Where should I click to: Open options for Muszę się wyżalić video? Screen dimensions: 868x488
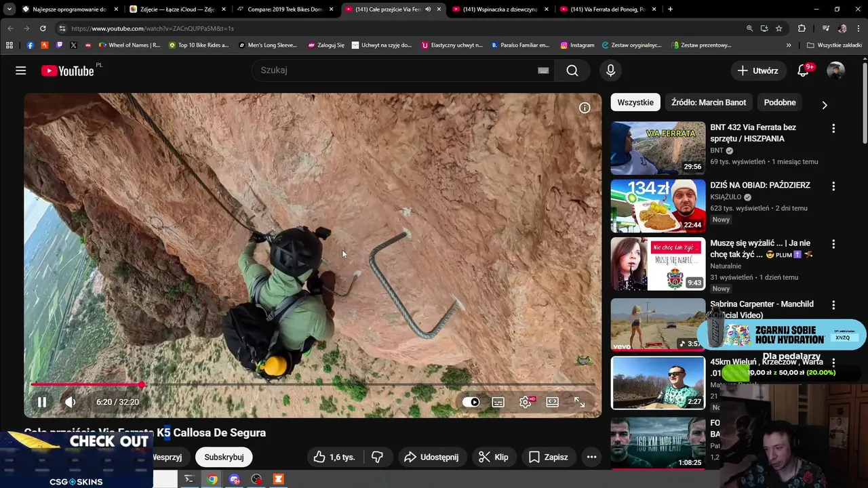(833, 244)
